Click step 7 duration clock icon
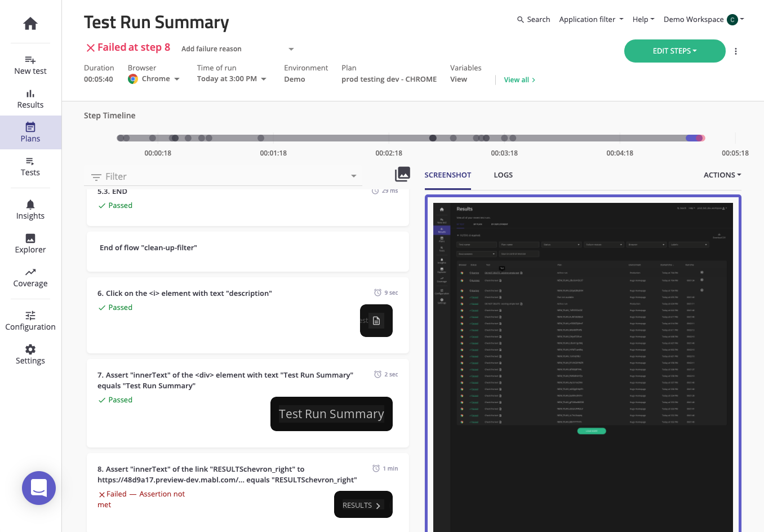Viewport: 764px width, 532px height. [377, 374]
